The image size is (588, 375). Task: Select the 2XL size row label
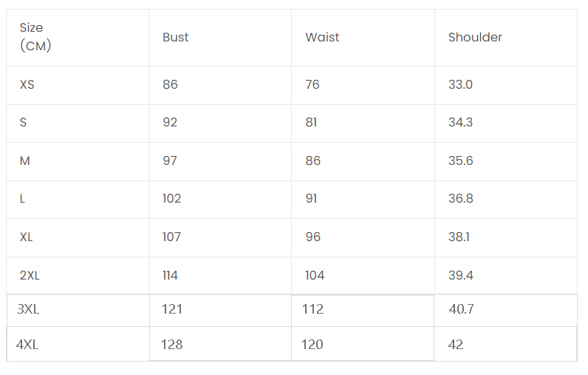point(30,276)
